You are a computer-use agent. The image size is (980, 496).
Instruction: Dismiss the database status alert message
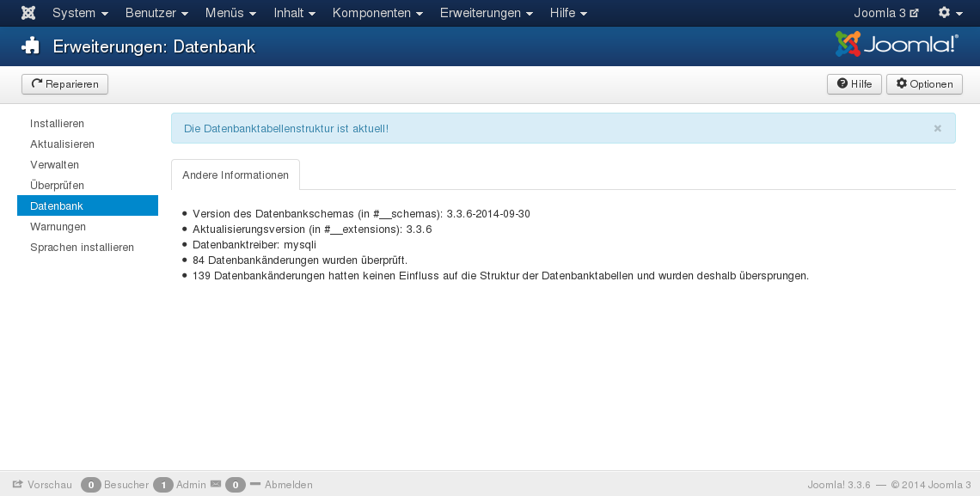[x=937, y=128]
